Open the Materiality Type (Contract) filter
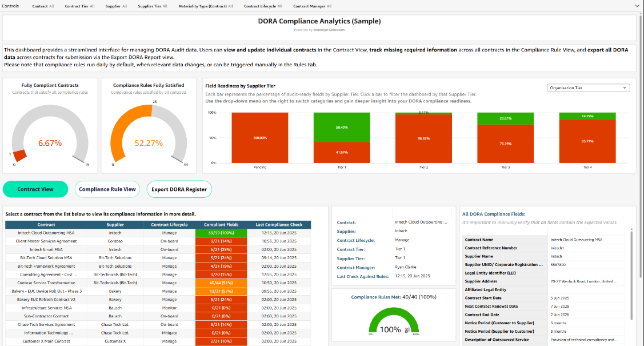The width and height of the screenshot is (644, 346). (206, 6)
